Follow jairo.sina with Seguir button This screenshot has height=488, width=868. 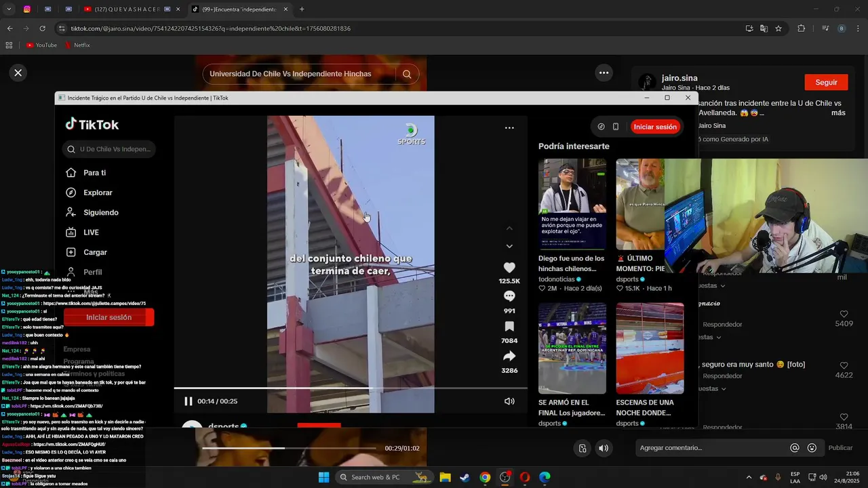coord(826,82)
